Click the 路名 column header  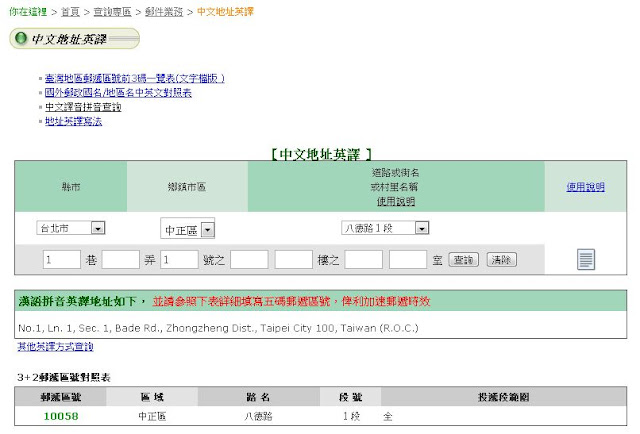258,397
